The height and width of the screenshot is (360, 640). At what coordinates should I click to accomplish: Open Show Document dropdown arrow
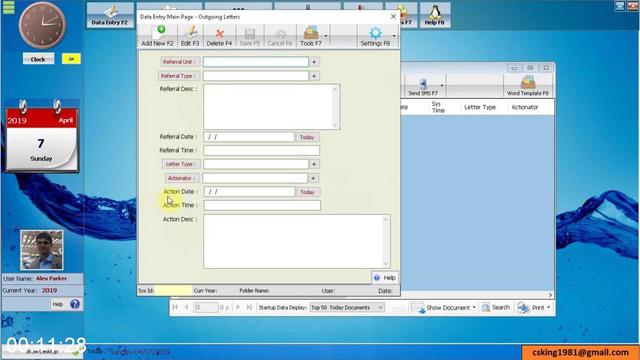click(x=474, y=307)
